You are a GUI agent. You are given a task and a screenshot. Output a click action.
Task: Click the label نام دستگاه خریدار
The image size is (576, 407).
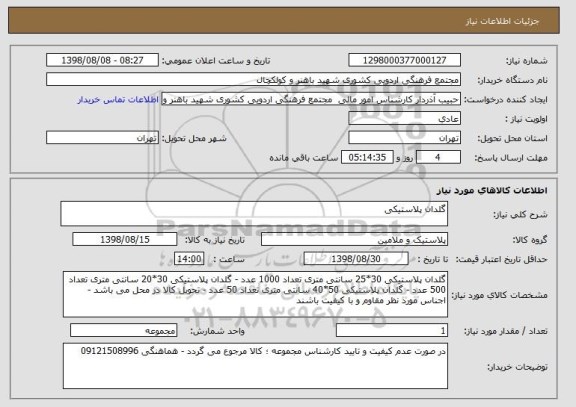512,80
